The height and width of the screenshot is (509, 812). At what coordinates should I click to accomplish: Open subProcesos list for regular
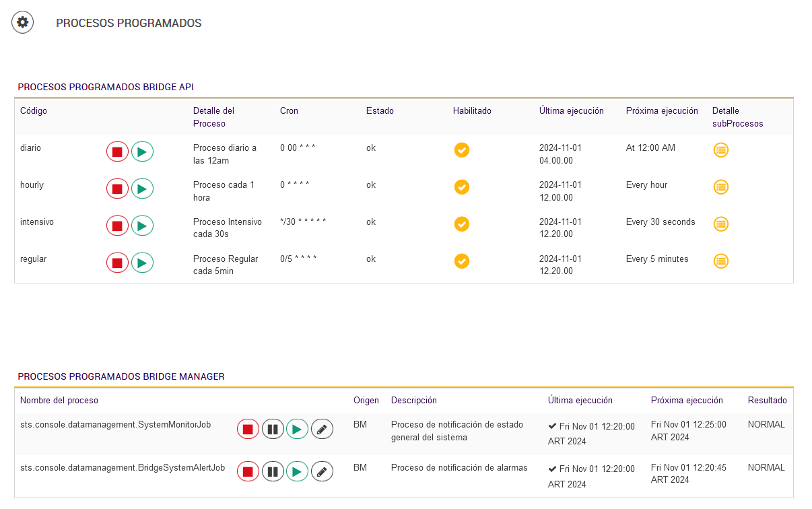click(720, 261)
